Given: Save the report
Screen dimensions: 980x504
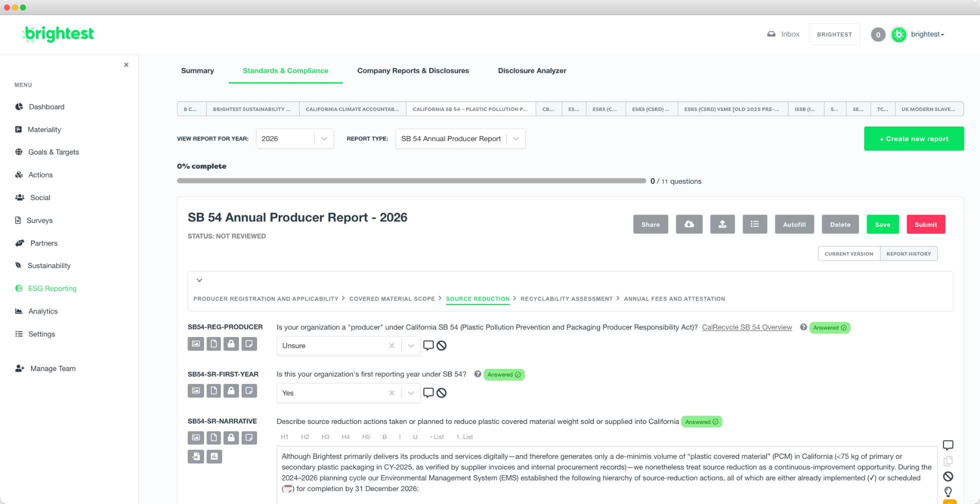Looking at the screenshot, I should point(882,224).
